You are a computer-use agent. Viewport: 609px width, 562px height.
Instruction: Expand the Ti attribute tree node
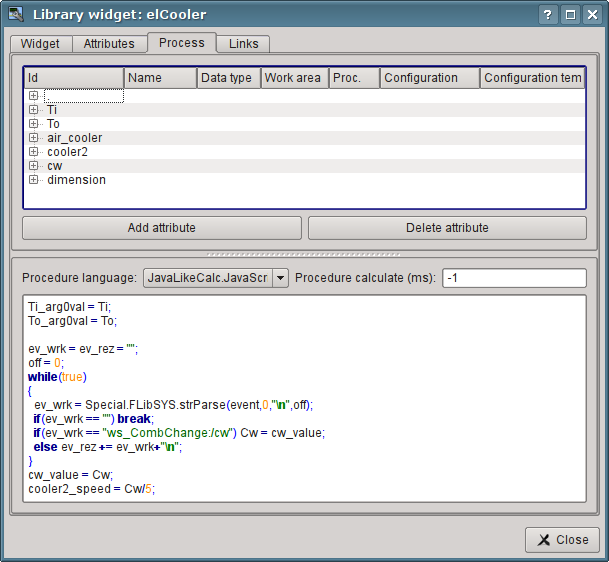[x=34, y=110]
